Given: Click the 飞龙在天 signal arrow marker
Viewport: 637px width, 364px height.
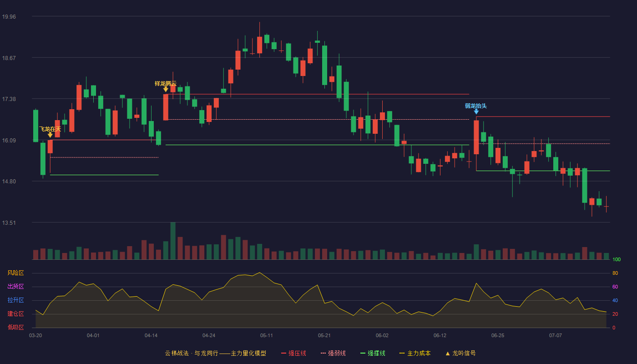Looking at the screenshot, I should point(50,135).
